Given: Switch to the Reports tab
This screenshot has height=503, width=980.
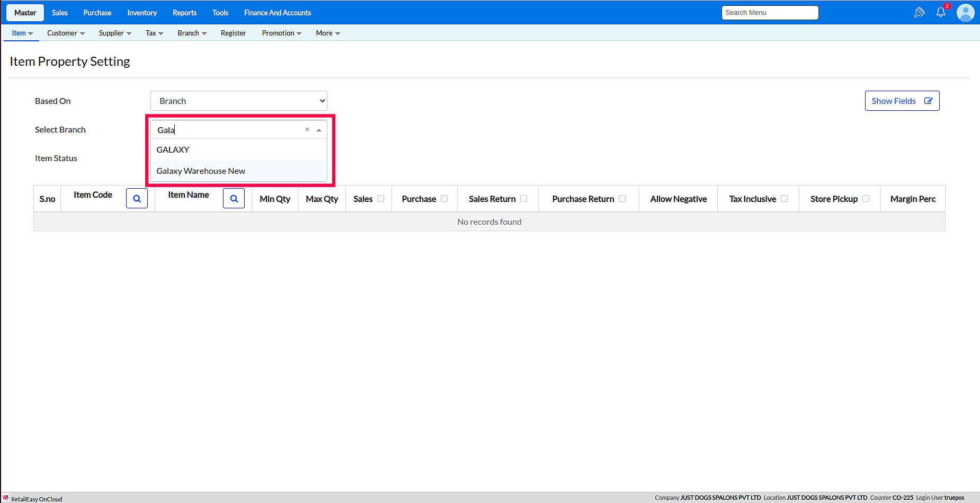Looking at the screenshot, I should click(184, 13).
